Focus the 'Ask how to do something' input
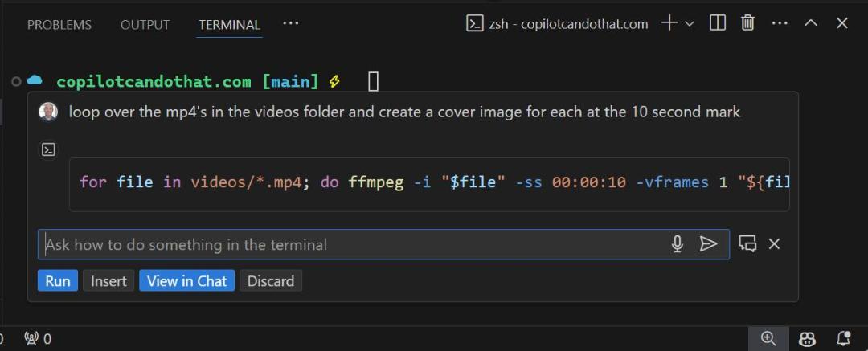This screenshot has height=351, width=868. coord(383,245)
